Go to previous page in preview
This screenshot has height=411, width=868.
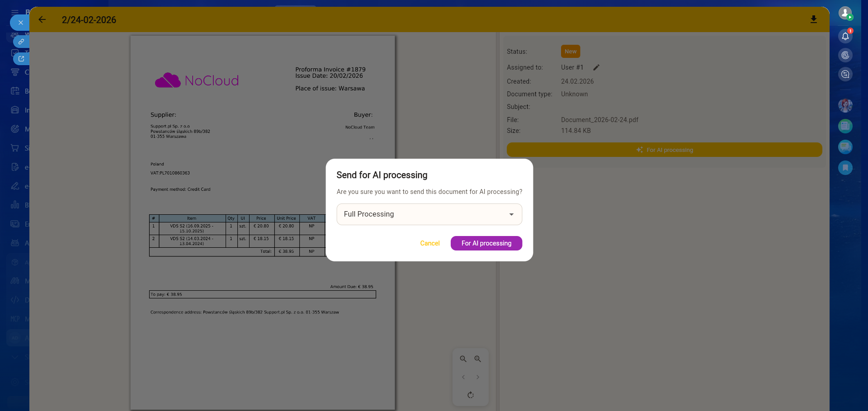[463, 377]
